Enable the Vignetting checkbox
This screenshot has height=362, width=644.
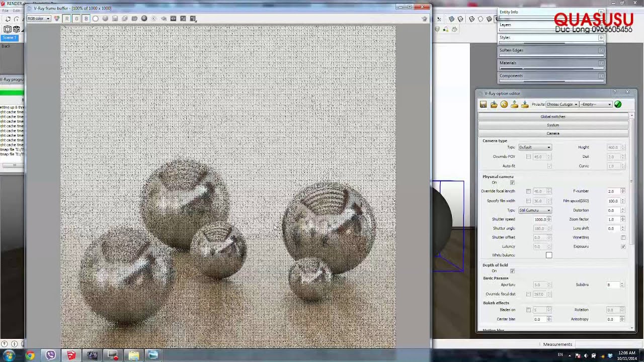[x=623, y=237]
